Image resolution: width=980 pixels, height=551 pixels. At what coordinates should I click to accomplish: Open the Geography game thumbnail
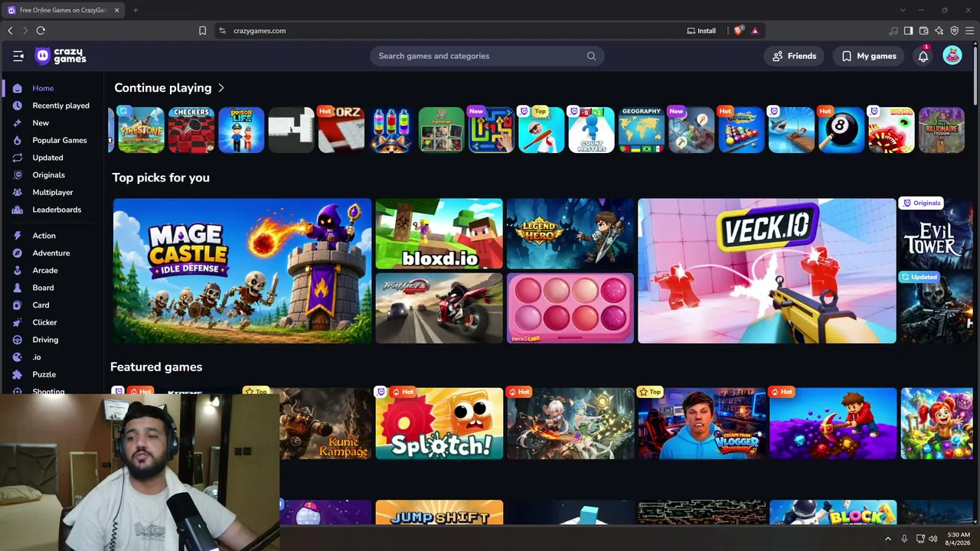(x=641, y=130)
